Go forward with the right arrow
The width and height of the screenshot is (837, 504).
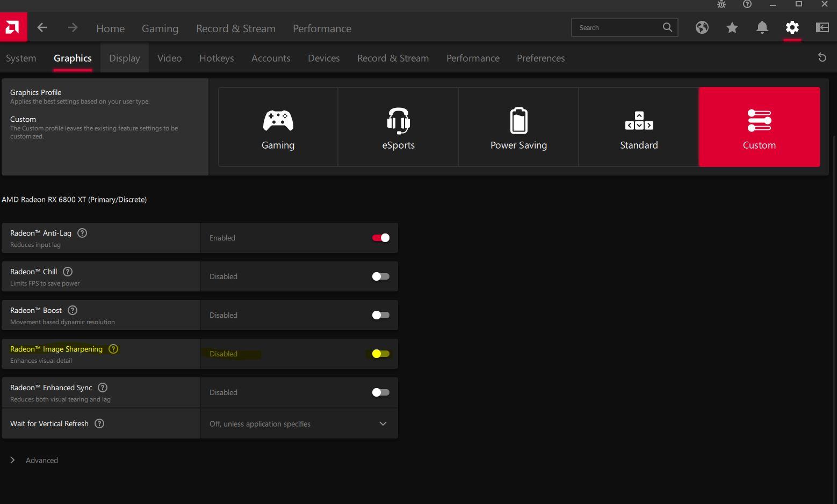73,27
